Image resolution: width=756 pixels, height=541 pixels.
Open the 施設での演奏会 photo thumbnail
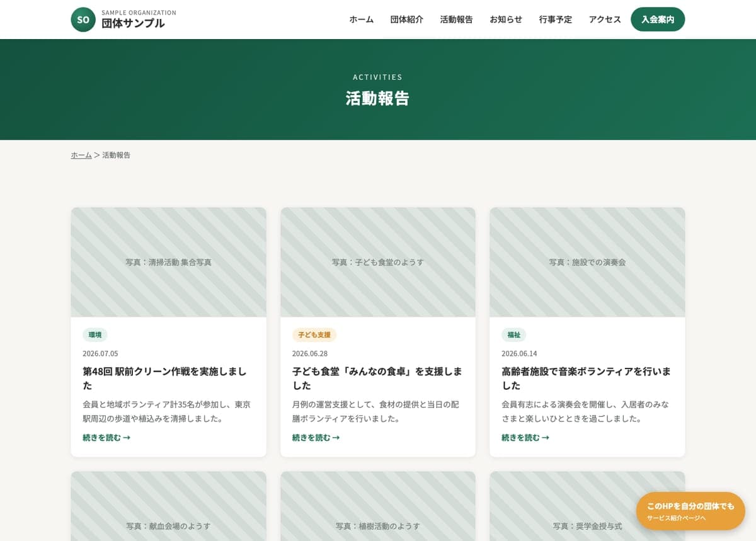[x=587, y=262]
